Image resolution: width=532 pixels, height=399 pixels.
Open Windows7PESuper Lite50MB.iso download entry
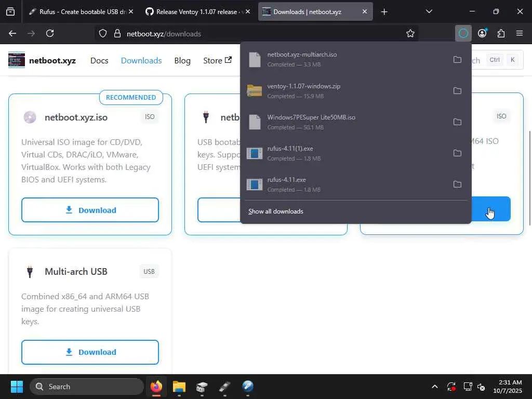[x=346, y=122]
